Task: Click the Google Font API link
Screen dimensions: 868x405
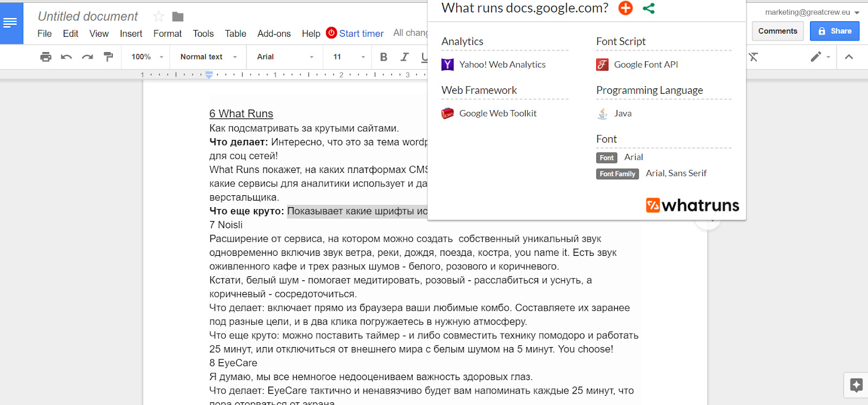Action: click(x=646, y=65)
